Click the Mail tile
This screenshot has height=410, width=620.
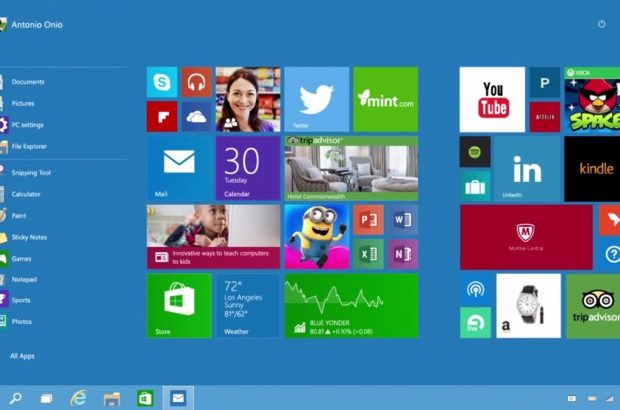pos(179,169)
